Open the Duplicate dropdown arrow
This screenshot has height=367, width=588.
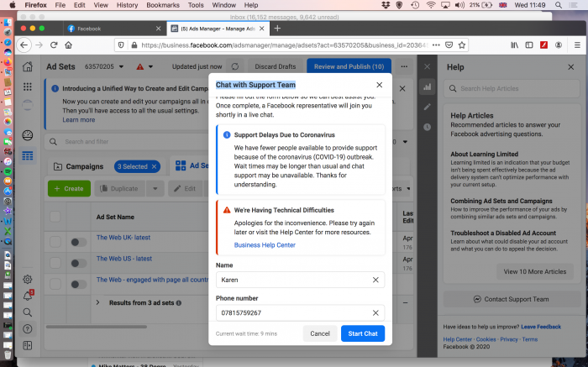155,189
